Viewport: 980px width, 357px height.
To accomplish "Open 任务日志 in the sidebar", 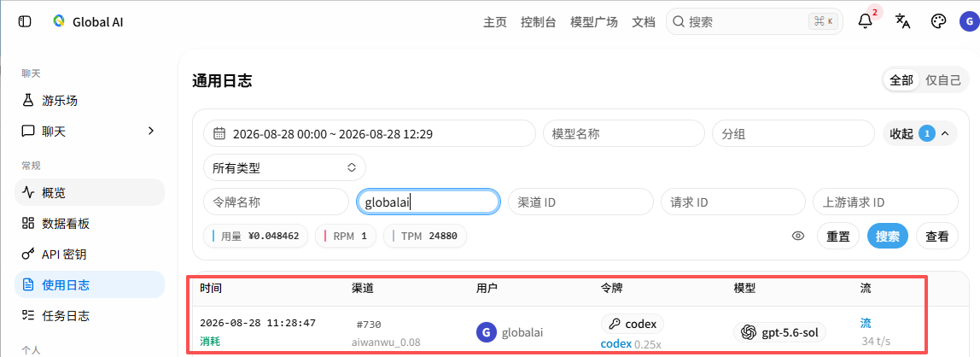I will point(90,316).
